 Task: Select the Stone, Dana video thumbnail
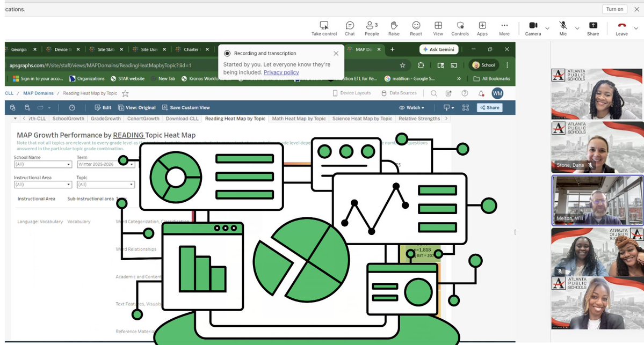597,147
